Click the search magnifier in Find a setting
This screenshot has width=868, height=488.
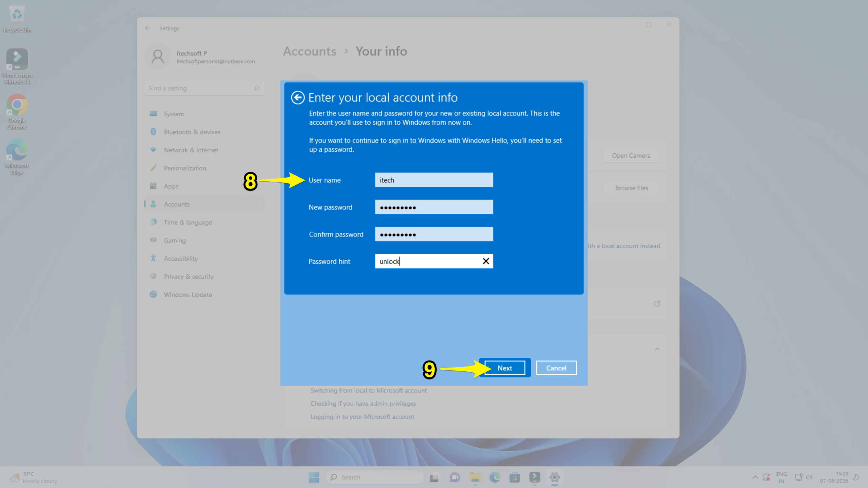pyautogui.click(x=257, y=88)
